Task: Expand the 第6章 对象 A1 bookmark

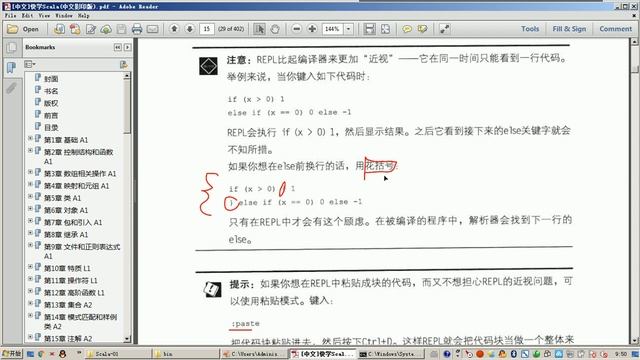Action: pos(30,209)
